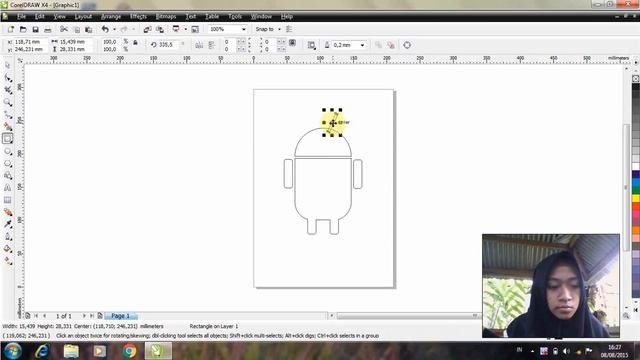The image size is (640, 360).
Task: Open the Layout menu
Action: pyautogui.click(x=83, y=16)
